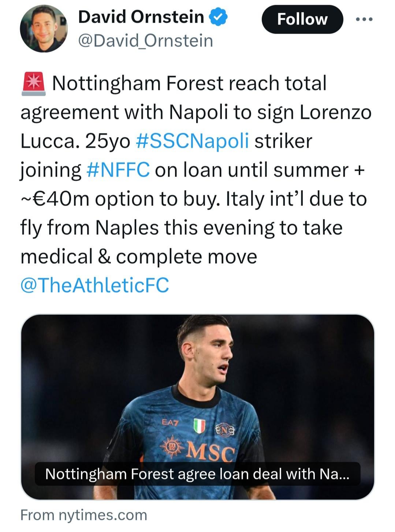Screen dimensions: 395x532
Task: Open David Ornstein's profile picture
Action: coord(44,29)
